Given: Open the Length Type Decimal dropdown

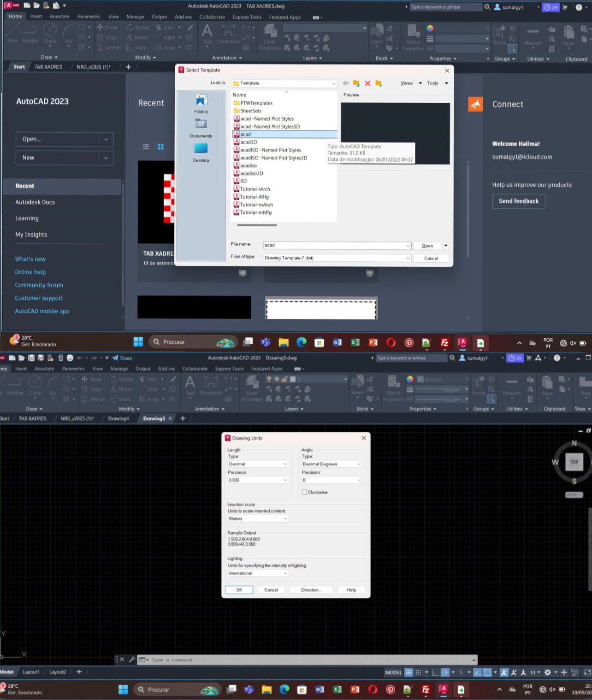Looking at the screenshot, I should click(258, 464).
